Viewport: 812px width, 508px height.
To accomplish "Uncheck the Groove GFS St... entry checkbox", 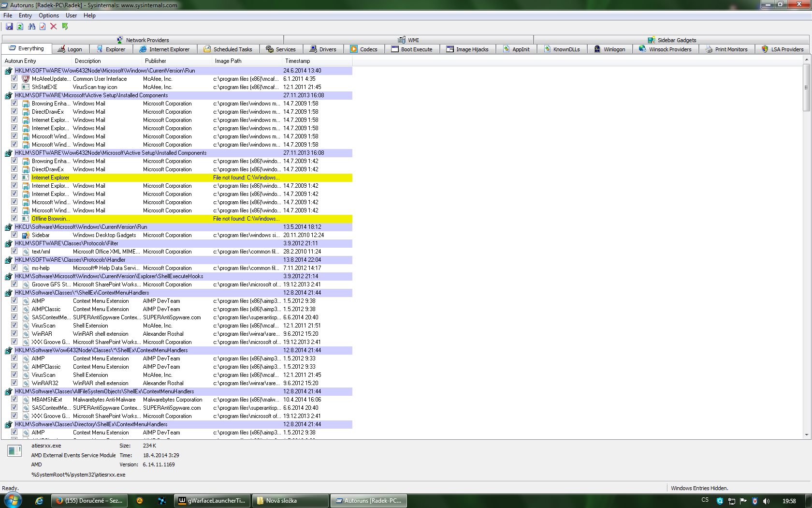I will [x=14, y=284].
